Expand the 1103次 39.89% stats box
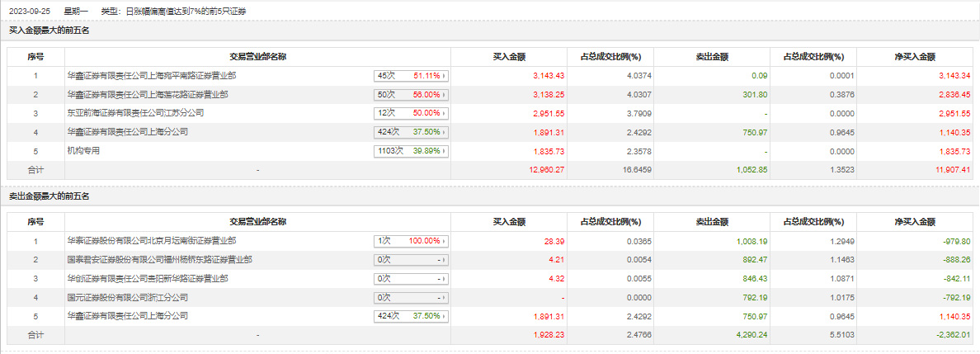980x354 pixels. (411, 151)
